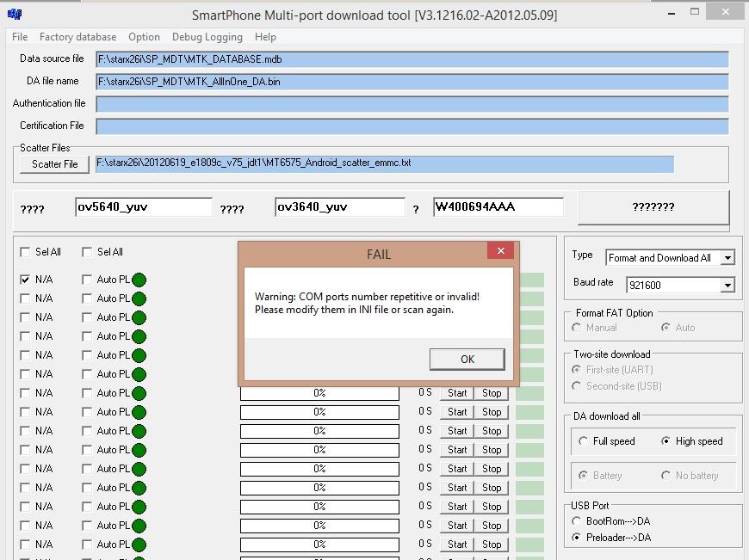Screen dimensions: 749x560
Task: Select Preloader--->DA USB port option
Action: pos(577,538)
